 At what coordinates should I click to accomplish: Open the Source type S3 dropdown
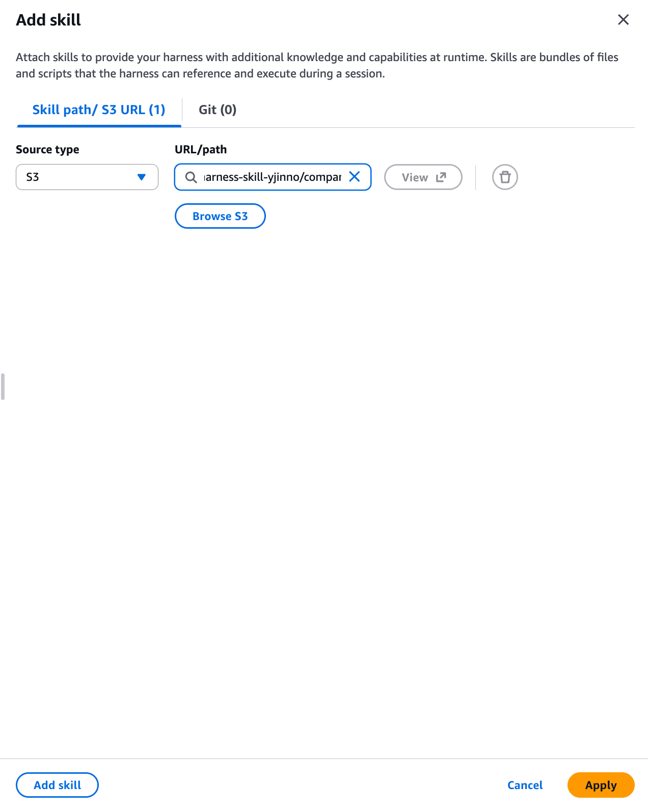point(87,177)
